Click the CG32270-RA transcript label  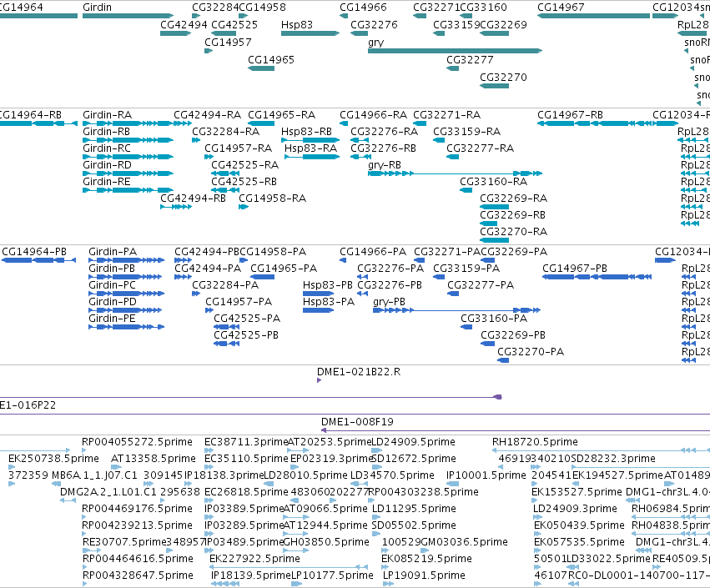coord(513,232)
